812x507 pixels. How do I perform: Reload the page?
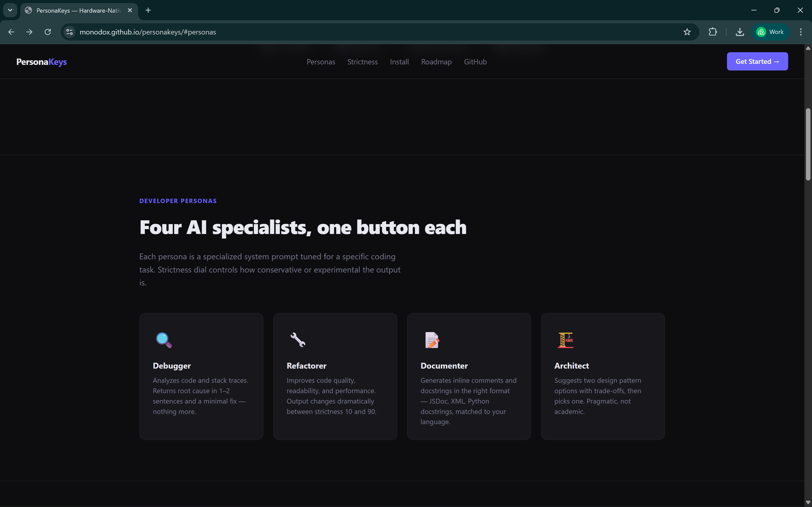(48, 32)
